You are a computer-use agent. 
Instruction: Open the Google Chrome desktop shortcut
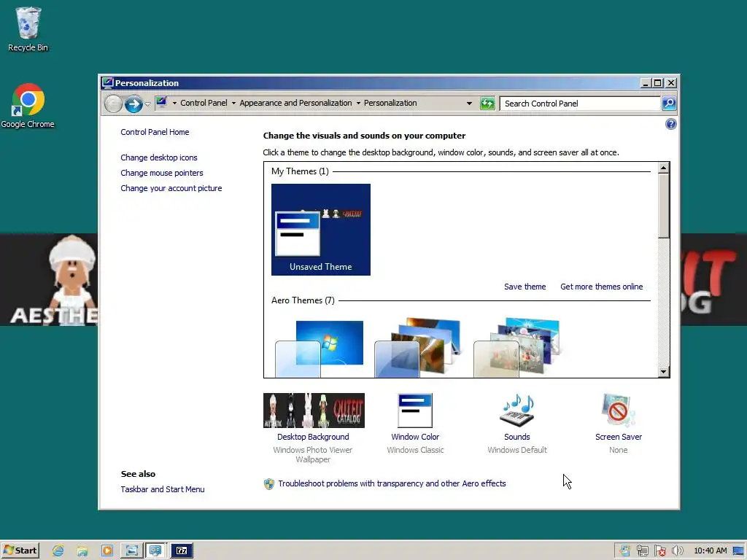28,106
